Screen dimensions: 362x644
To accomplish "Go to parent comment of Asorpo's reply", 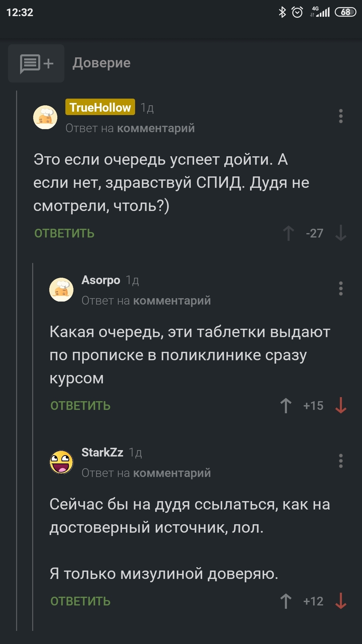I will (172, 301).
